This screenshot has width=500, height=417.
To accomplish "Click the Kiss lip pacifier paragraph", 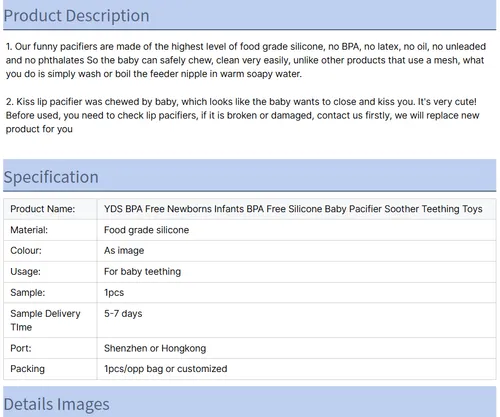I will coord(242,115).
